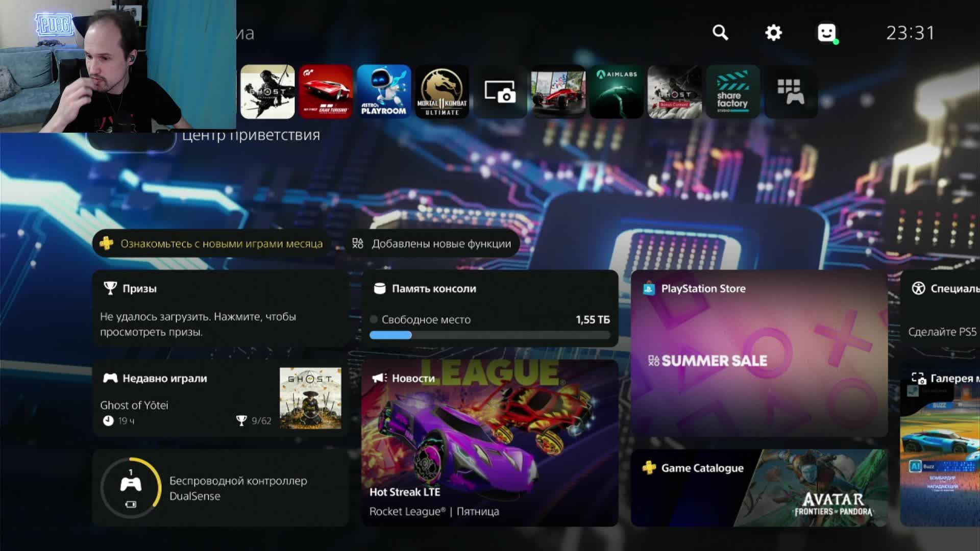Open the Game Catalogue Avatar card
This screenshot has height=551, width=980.
point(759,488)
